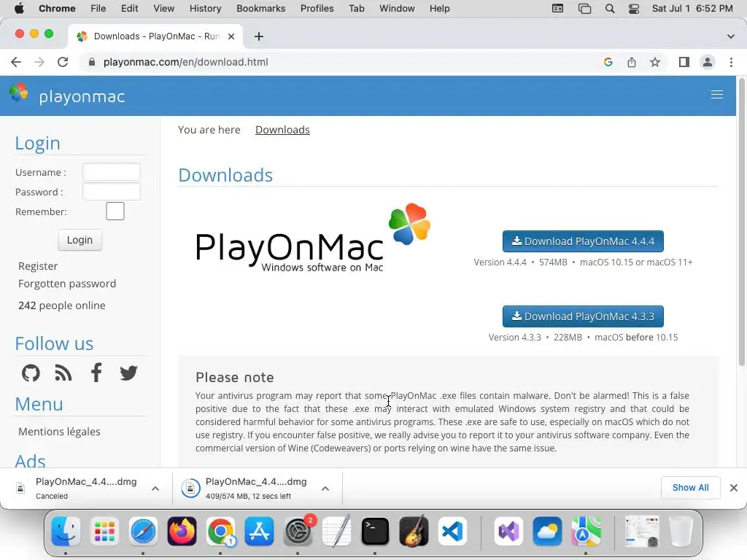Open a new tab with the plus button
The width and height of the screenshot is (747, 560).
(259, 36)
